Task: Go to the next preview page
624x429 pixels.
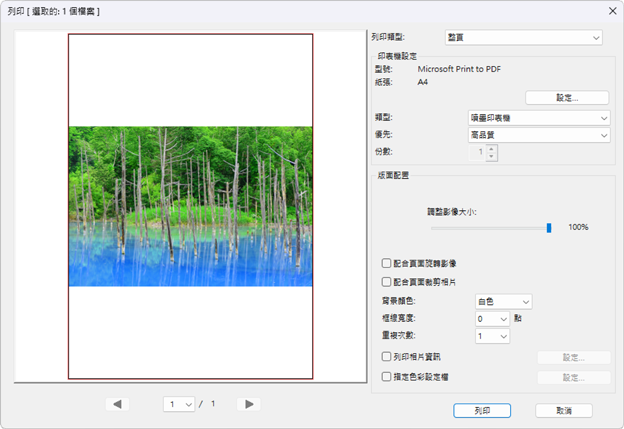Action: click(249, 404)
